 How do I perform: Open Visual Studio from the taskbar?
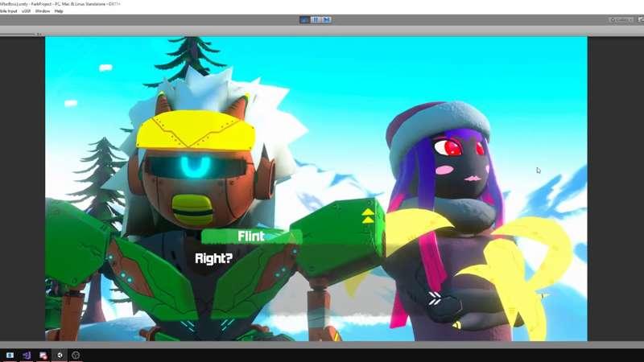(x=27, y=355)
